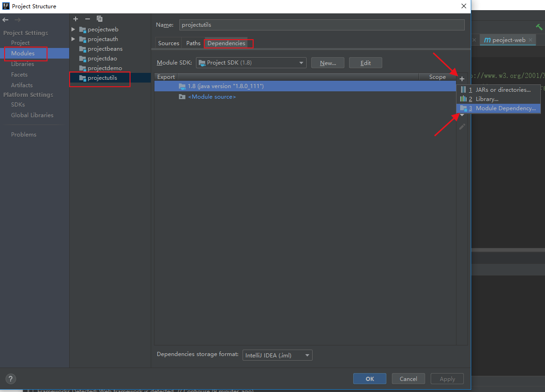The width and height of the screenshot is (545, 392).
Task: Close the Project Structure dialog
Action: 464,6
